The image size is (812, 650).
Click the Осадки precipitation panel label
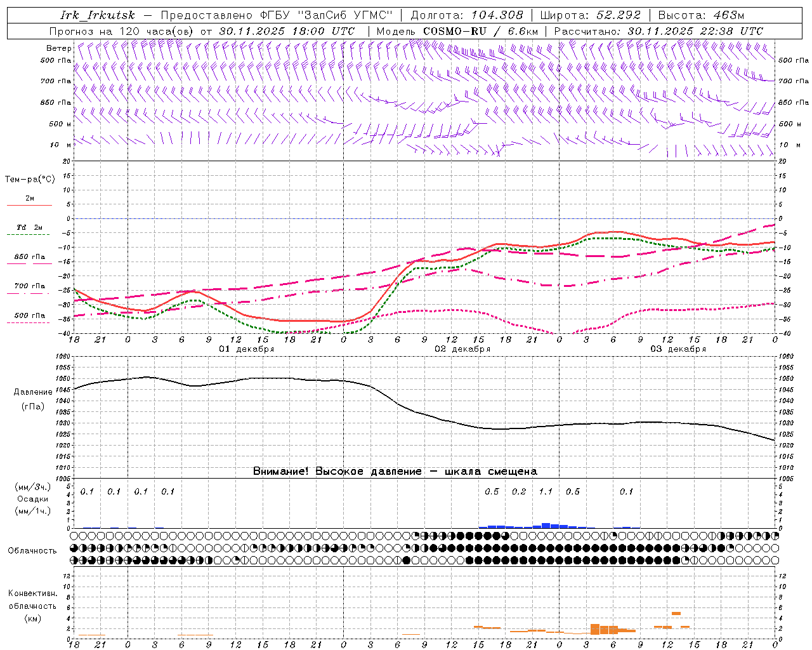[x=33, y=499]
